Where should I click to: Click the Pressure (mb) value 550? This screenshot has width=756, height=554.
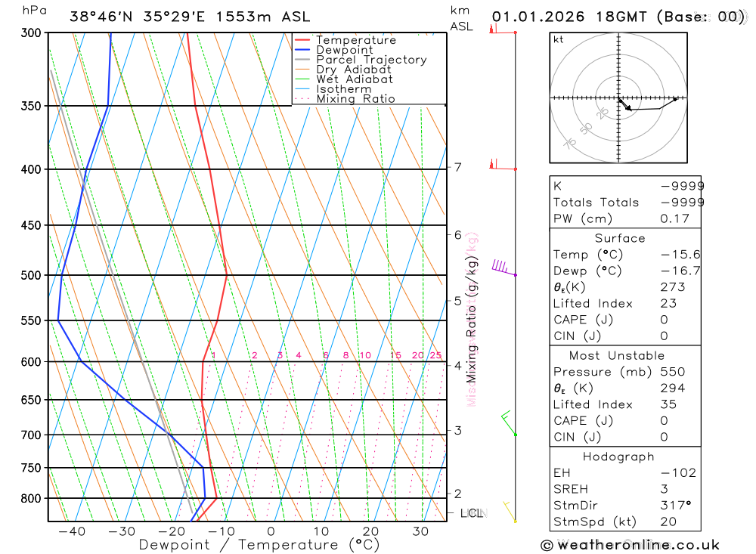[x=673, y=372]
